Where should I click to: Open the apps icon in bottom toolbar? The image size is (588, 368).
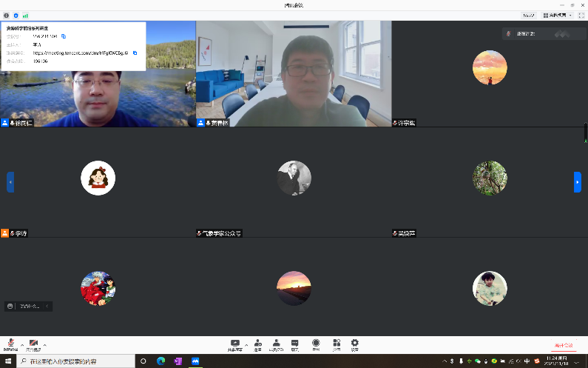(336, 344)
